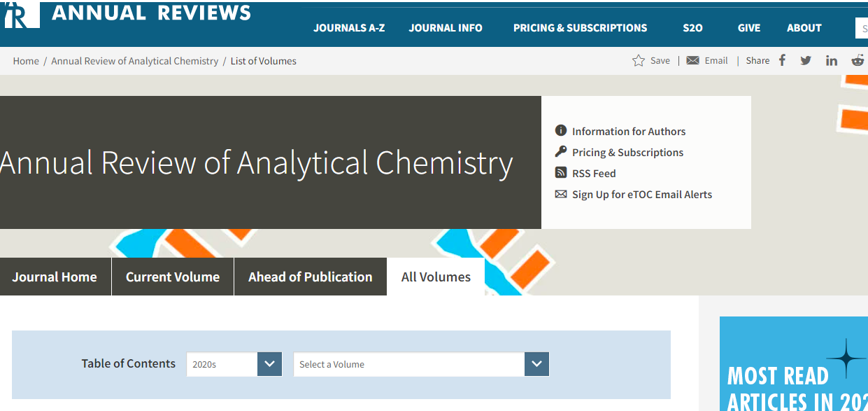Screen dimensions: 868x411
Task: Click the Save star icon
Action: point(639,61)
